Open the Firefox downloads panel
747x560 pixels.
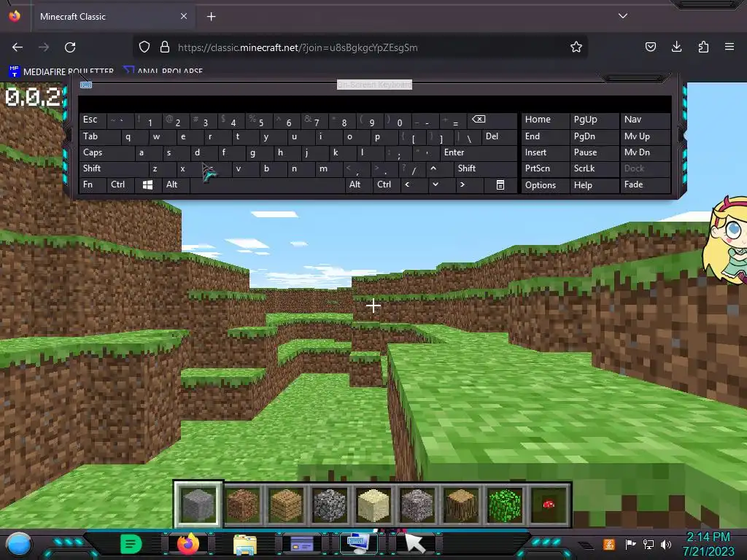[676, 47]
